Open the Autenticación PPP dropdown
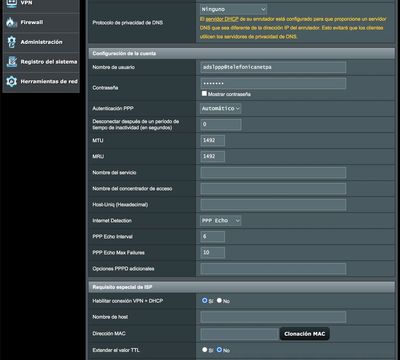Image resolution: width=400 pixels, height=360 pixels. pos(221,108)
